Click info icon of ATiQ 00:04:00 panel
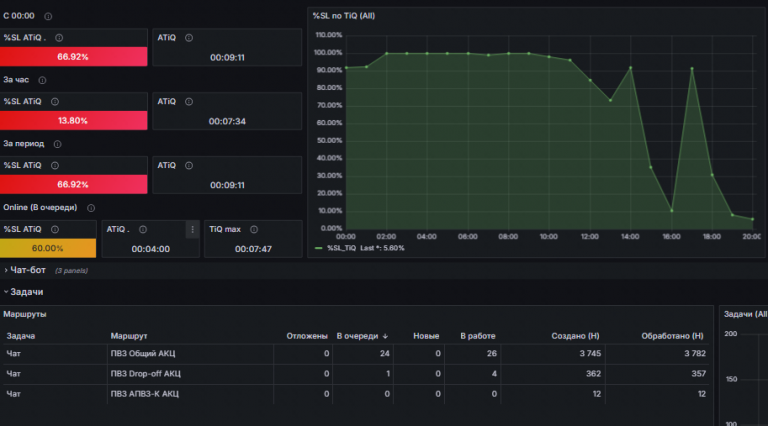This screenshot has width=768, height=426. (x=143, y=229)
